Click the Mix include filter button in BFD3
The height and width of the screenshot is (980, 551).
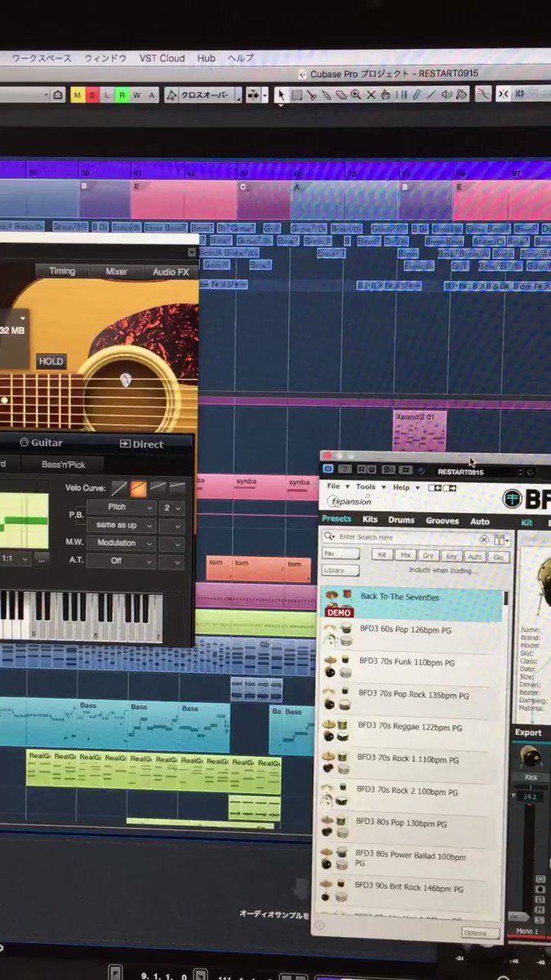point(405,555)
